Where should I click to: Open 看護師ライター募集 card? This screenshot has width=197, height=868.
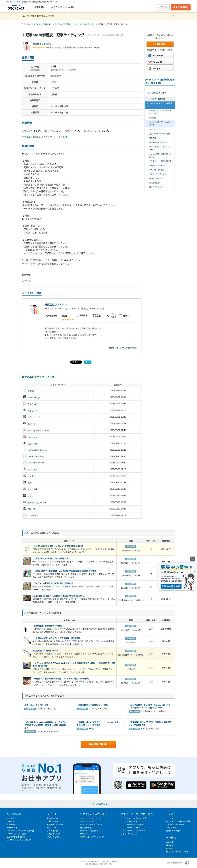[x=92, y=705]
